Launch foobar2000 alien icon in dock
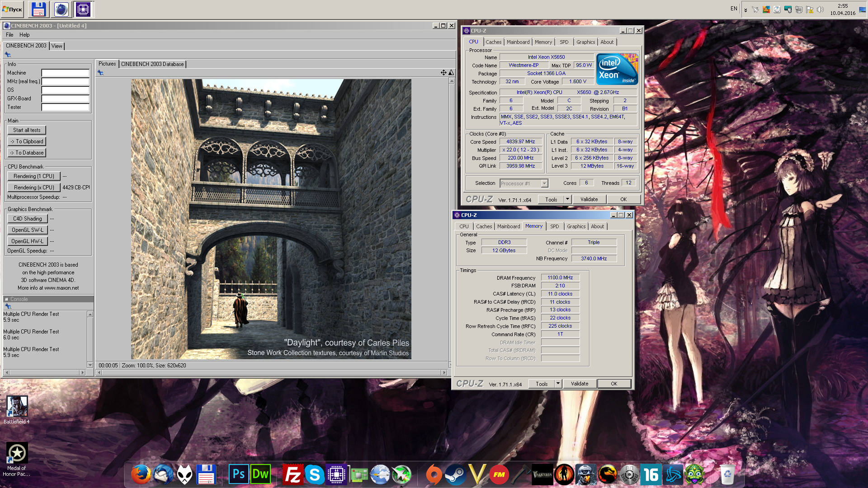868x488 pixels. (x=184, y=474)
